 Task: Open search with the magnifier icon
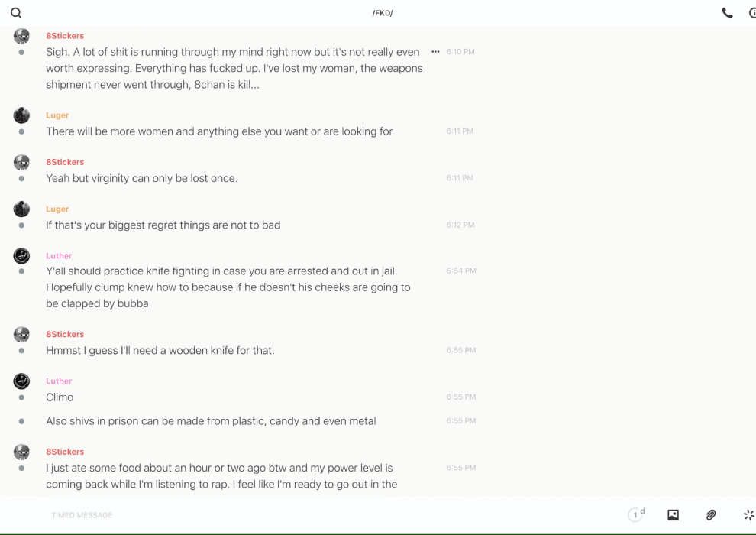pyautogui.click(x=16, y=13)
